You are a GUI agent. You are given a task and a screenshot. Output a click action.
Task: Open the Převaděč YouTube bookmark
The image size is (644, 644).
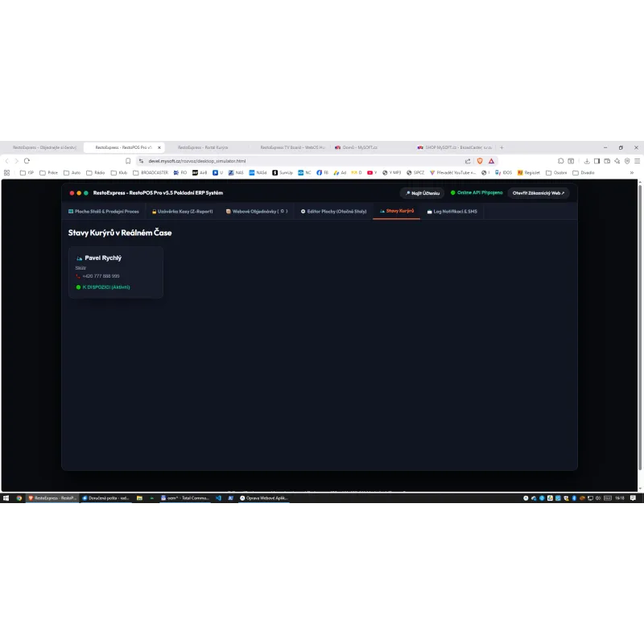(453, 173)
